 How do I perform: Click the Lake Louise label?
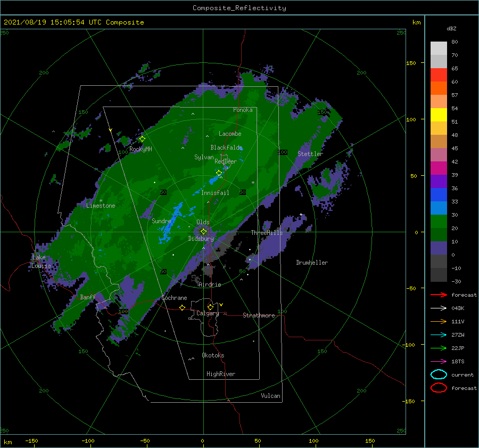point(41,262)
